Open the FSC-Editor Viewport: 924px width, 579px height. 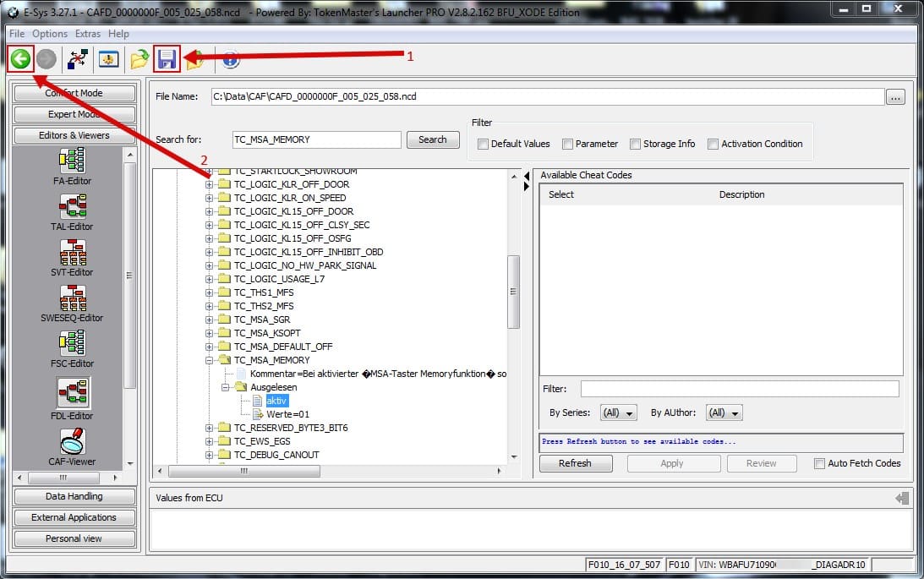[x=73, y=349]
